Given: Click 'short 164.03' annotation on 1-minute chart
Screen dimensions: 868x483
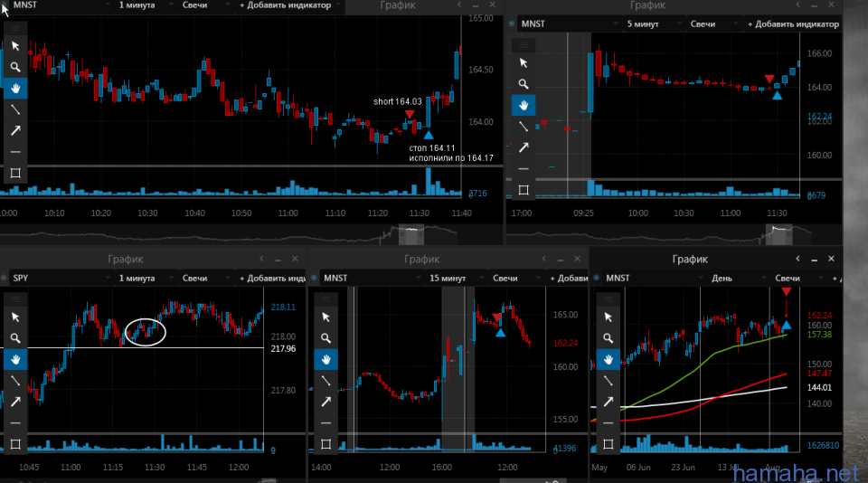Looking at the screenshot, I should tap(398, 101).
